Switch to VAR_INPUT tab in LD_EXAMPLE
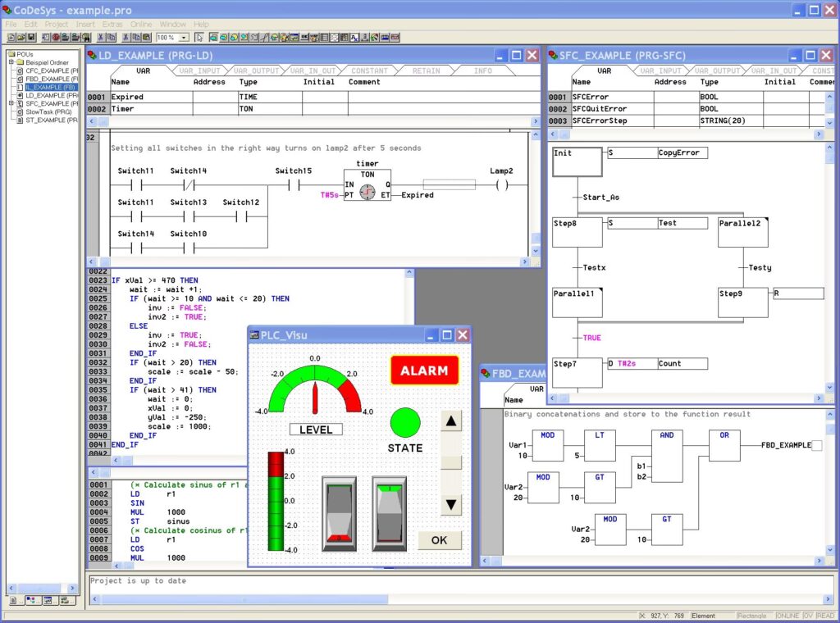 click(199, 70)
